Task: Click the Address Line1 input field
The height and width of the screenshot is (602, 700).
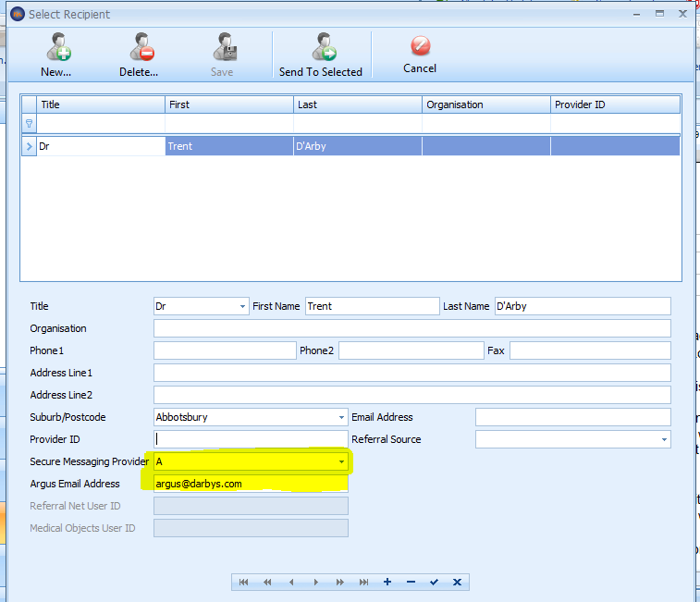Action: (x=412, y=373)
